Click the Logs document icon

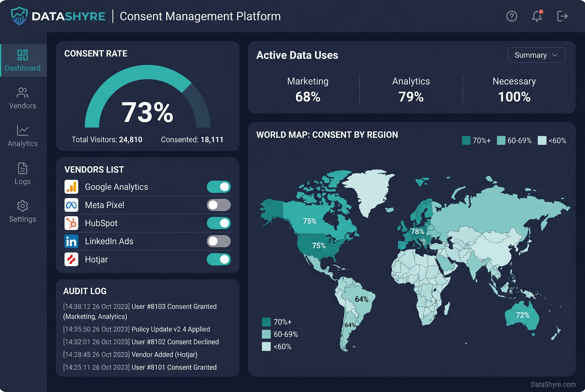coord(22,168)
